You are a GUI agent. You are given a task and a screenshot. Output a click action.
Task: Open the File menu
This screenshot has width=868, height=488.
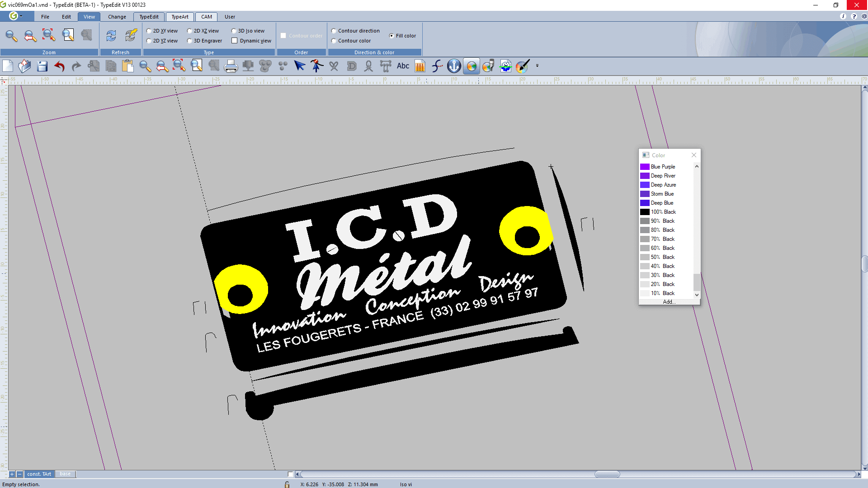pos(45,17)
